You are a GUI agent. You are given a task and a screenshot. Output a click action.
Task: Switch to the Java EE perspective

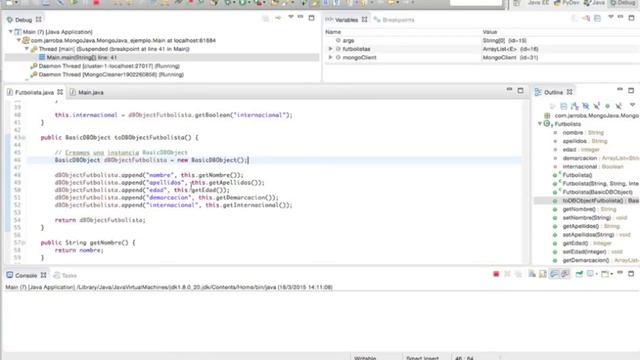(538, 3)
